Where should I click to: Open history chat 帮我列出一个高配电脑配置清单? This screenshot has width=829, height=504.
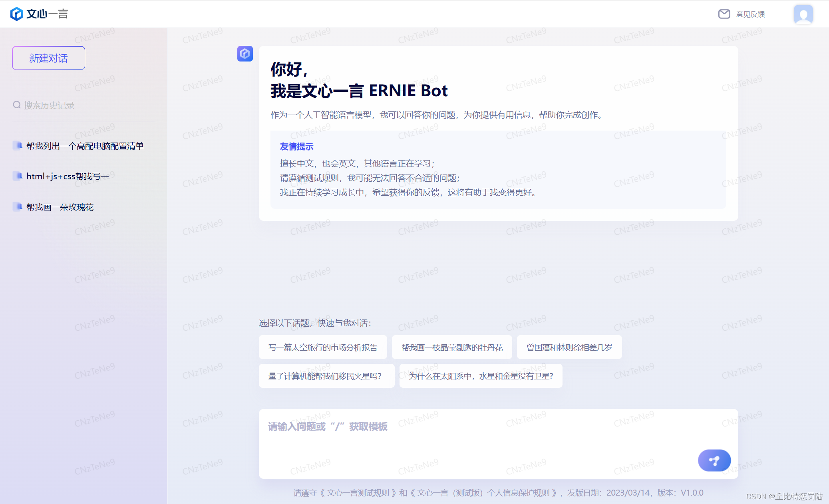(85, 146)
